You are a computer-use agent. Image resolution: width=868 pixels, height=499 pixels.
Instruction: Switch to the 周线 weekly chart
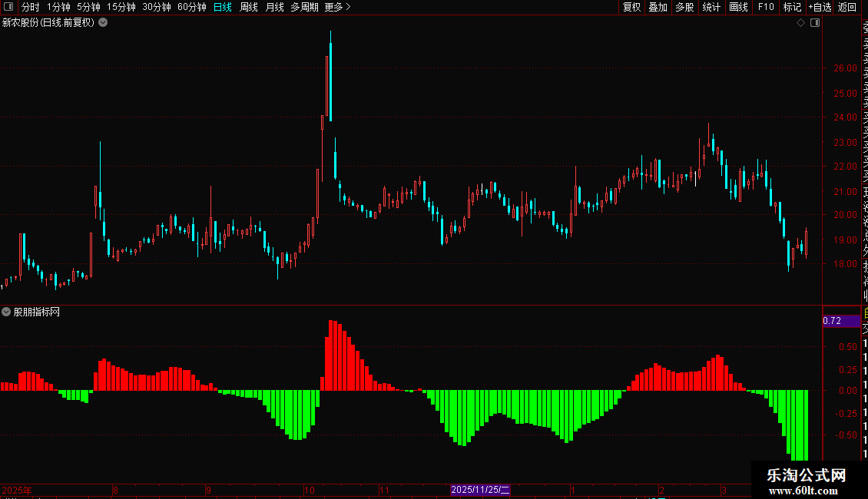tap(249, 7)
